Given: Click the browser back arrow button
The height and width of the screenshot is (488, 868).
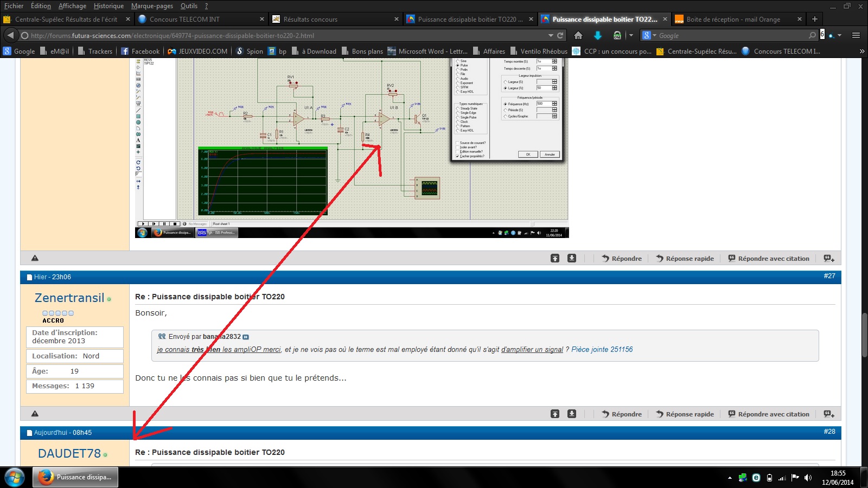Looking at the screenshot, I should (x=10, y=35).
